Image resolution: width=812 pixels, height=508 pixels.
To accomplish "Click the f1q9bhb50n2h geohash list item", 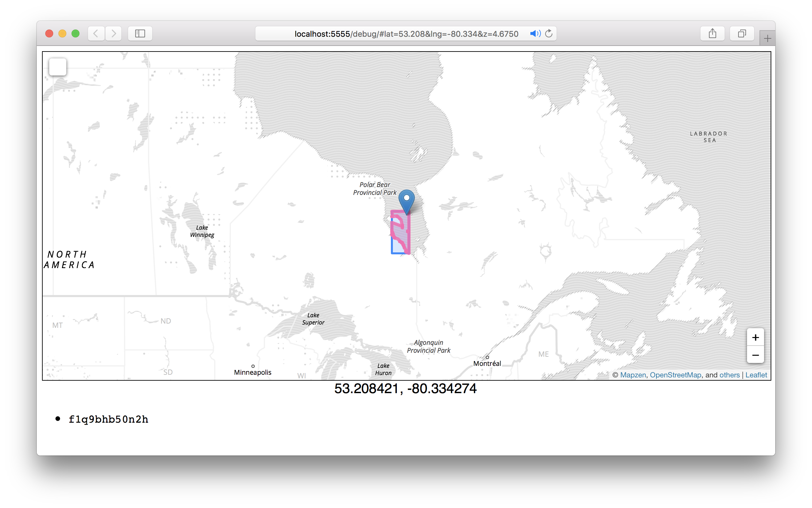I will pos(108,419).
